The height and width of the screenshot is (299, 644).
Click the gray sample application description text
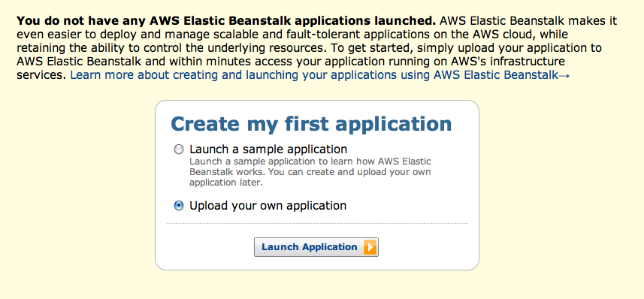(x=310, y=172)
